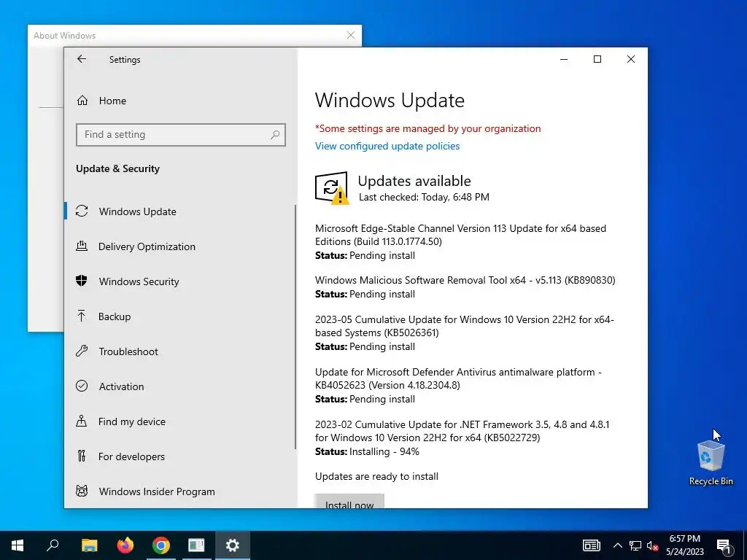Minimize the Settings window
This screenshot has width=747, height=560.
pyautogui.click(x=564, y=59)
